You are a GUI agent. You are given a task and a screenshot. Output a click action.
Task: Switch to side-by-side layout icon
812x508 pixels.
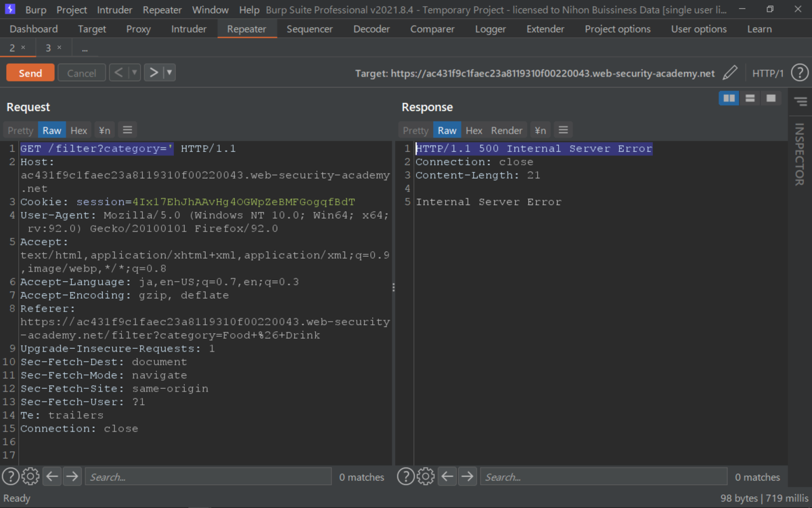point(729,99)
